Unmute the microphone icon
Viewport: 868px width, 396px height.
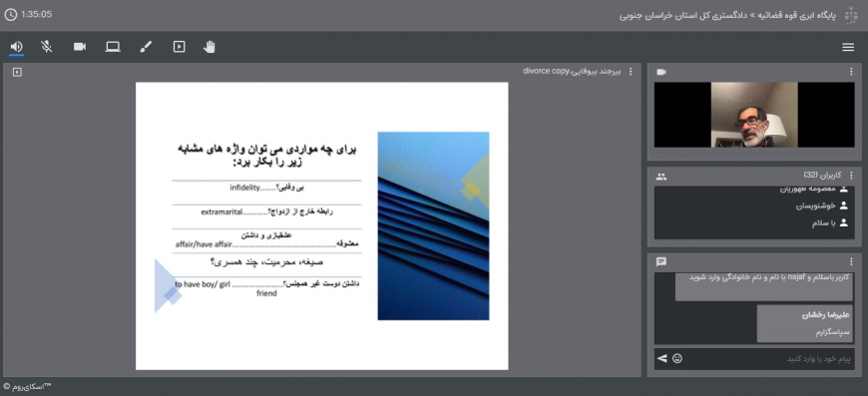[x=47, y=47]
